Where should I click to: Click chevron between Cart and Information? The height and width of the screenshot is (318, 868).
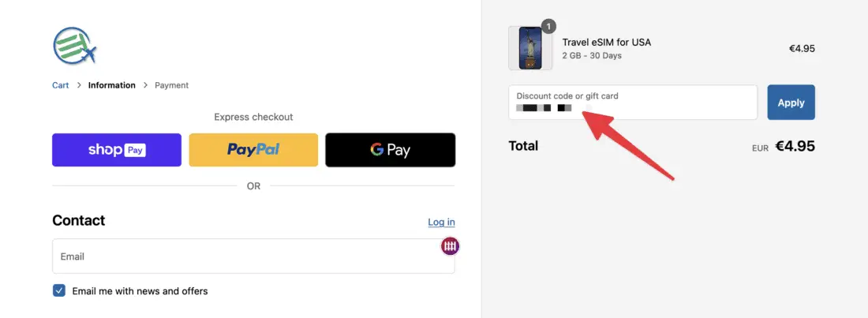click(79, 85)
